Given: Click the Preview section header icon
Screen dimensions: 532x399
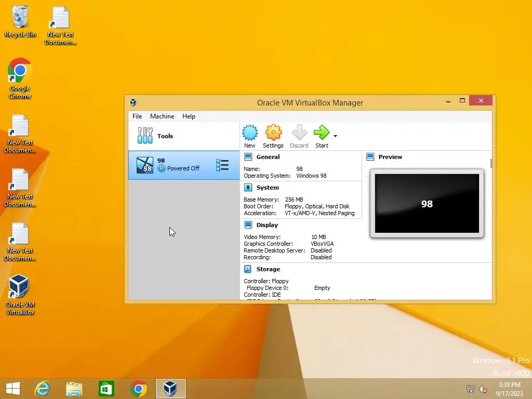Looking at the screenshot, I should pos(370,157).
